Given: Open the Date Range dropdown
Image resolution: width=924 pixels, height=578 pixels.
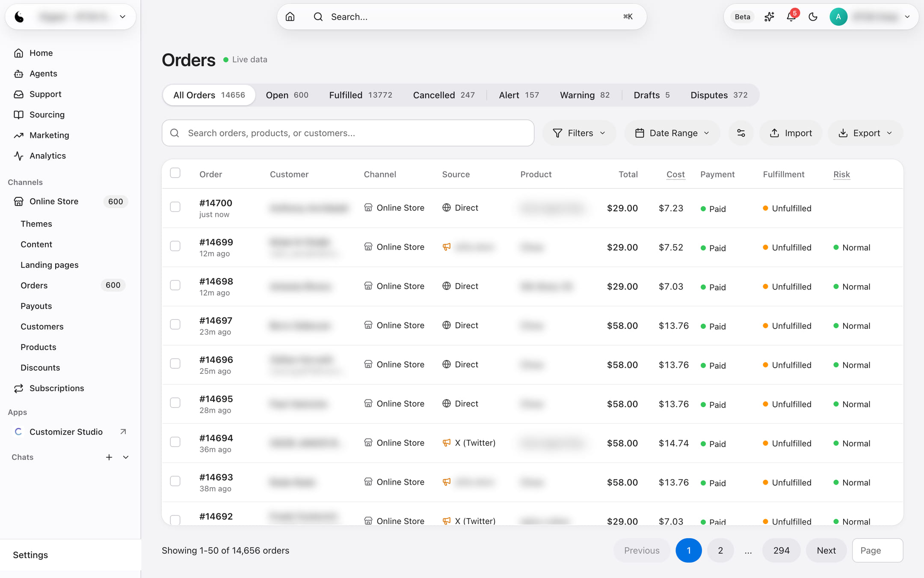Looking at the screenshot, I should [x=672, y=133].
